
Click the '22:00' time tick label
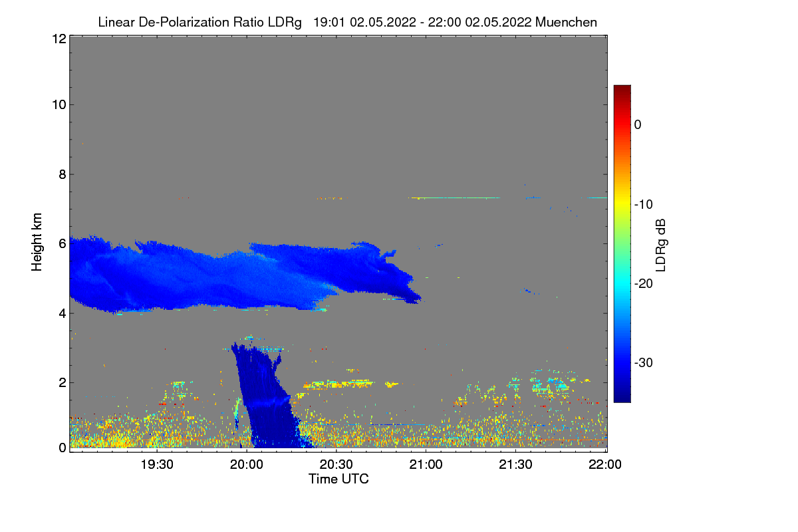point(606,464)
